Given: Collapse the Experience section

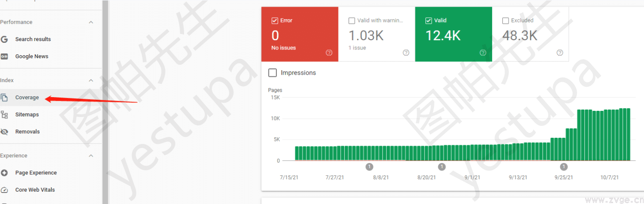Looking at the screenshot, I should 91,156.
